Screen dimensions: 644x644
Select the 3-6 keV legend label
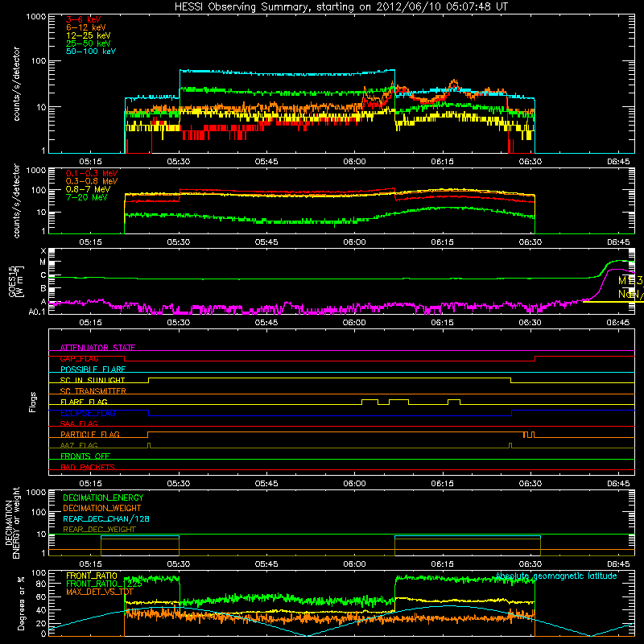[83, 19]
